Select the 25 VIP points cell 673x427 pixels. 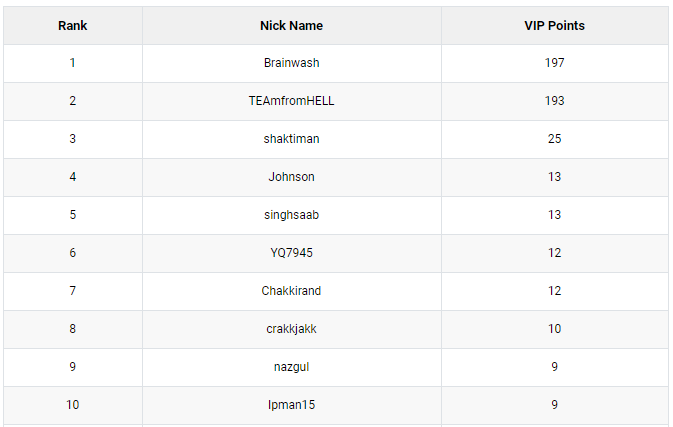tap(555, 139)
